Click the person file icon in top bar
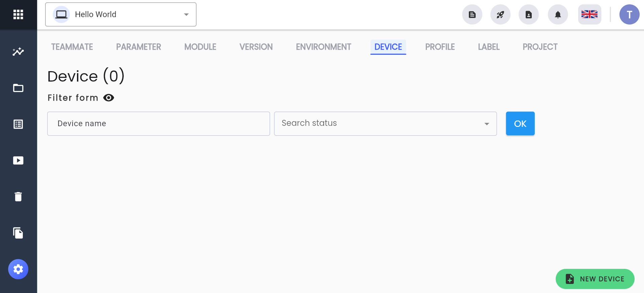644x293 pixels. [529, 14]
